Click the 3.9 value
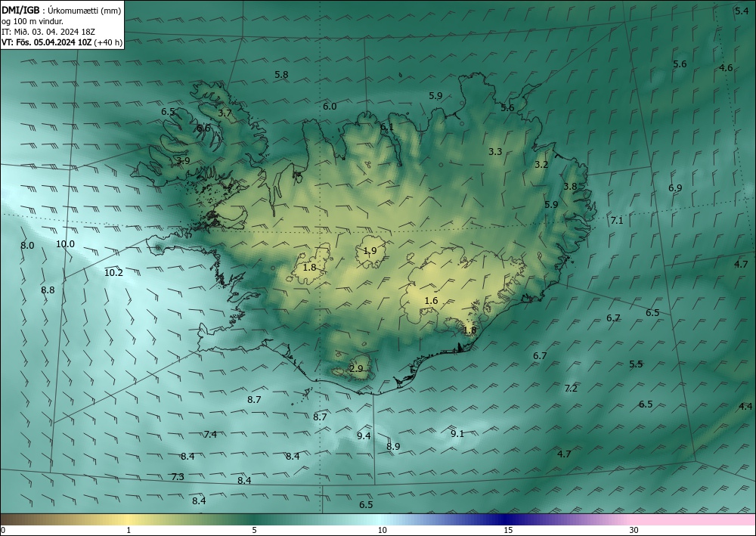This screenshot has width=756, height=536. (x=183, y=161)
